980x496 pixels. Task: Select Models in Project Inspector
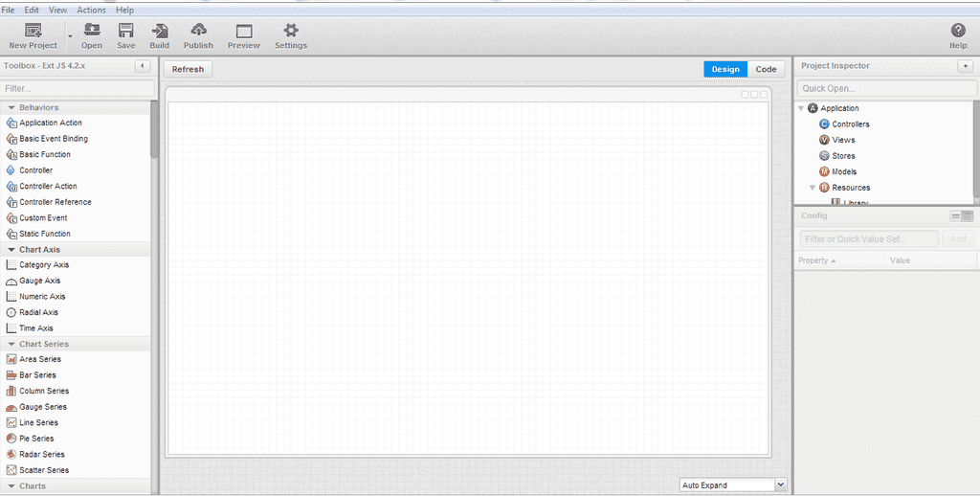tap(837, 171)
